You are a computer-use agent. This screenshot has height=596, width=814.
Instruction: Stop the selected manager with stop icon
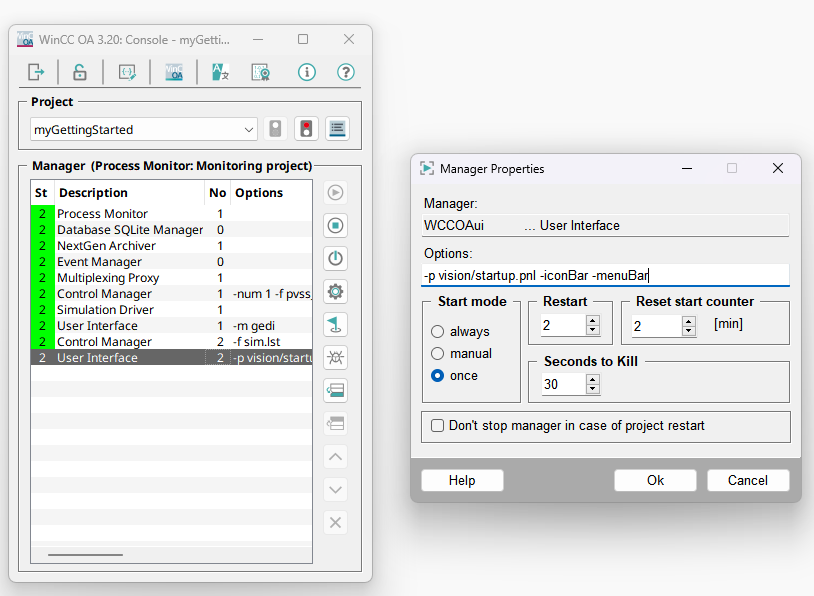(x=336, y=225)
